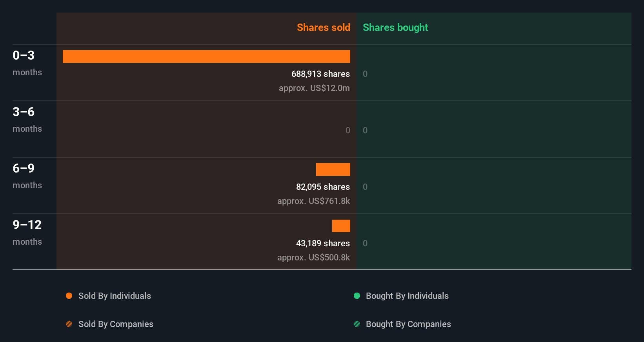The image size is (644, 342).
Task: Click the Sold By Individuals legend label
Action: (x=115, y=296)
